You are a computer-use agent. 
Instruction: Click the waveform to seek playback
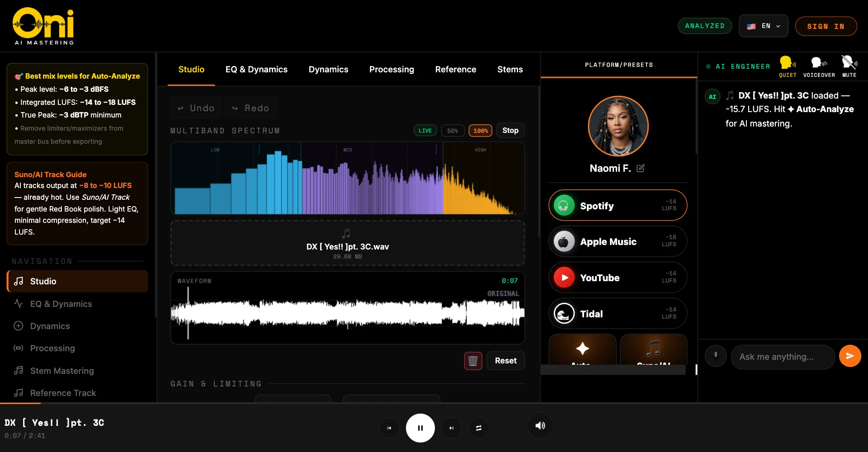point(347,313)
